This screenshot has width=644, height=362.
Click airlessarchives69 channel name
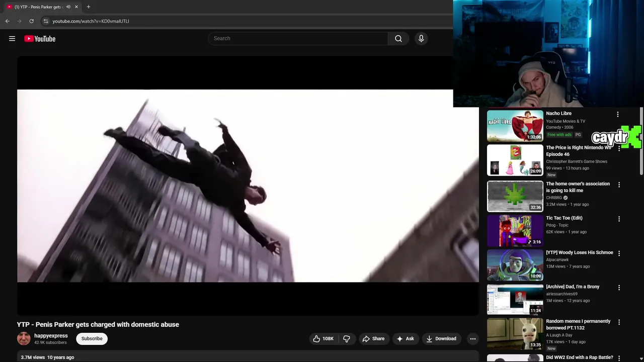click(x=561, y=294)
